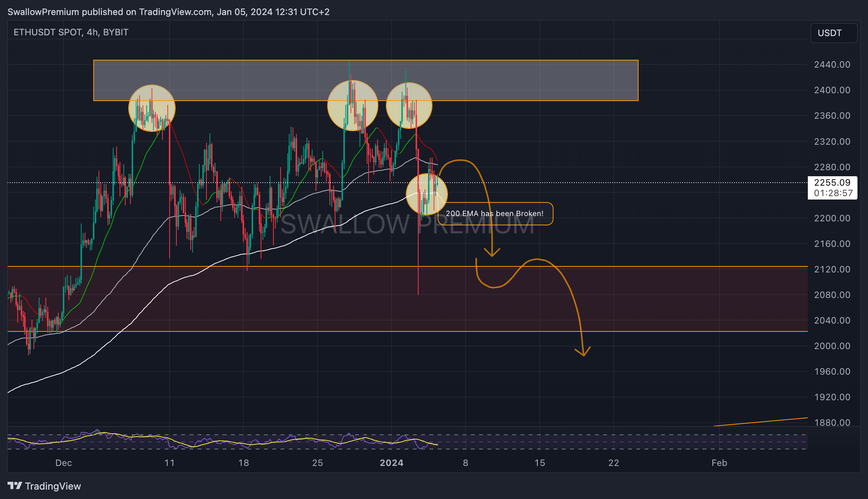
Task: Click the USDT currency button
Action: pos(834,33)
